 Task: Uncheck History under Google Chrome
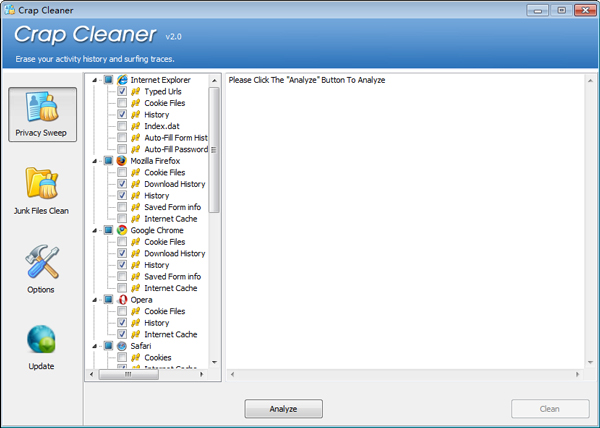coord(122,265)
